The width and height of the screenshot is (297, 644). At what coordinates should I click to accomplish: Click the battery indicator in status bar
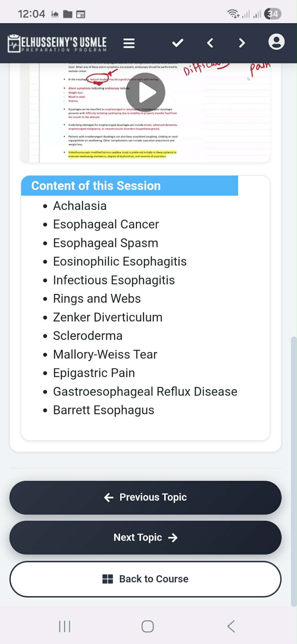(273, 14)
